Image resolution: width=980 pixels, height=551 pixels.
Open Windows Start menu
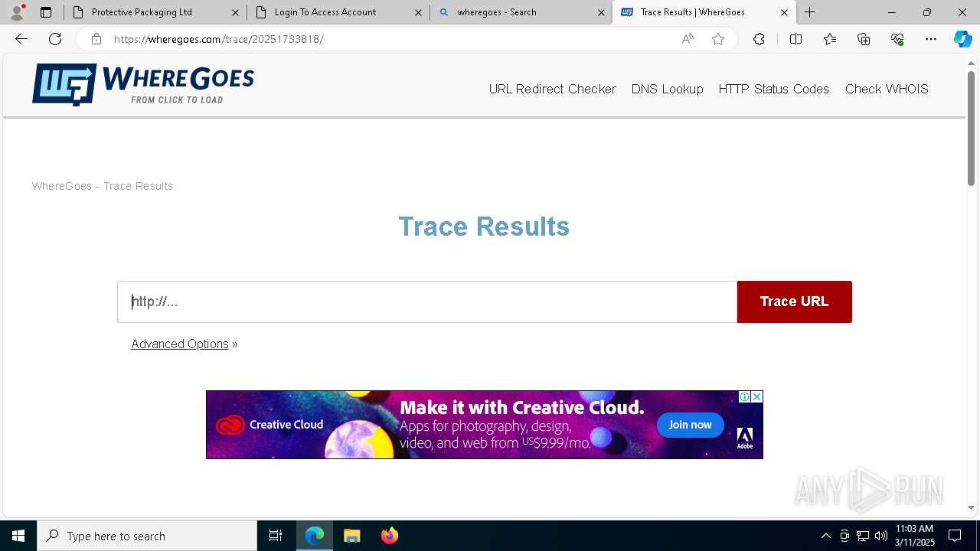pyautogui.click(x=18, y=536)
